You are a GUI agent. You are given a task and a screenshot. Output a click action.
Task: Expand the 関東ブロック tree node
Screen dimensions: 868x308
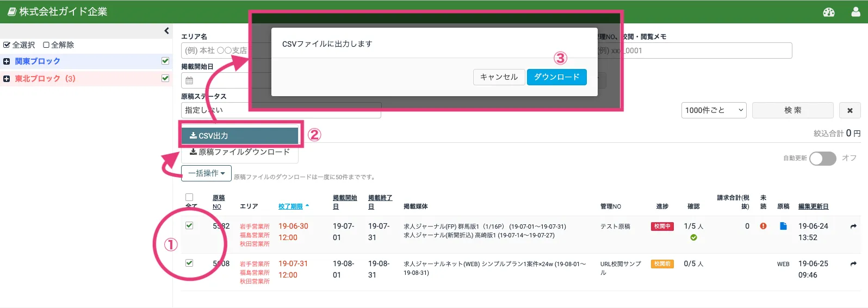[7, 61]
